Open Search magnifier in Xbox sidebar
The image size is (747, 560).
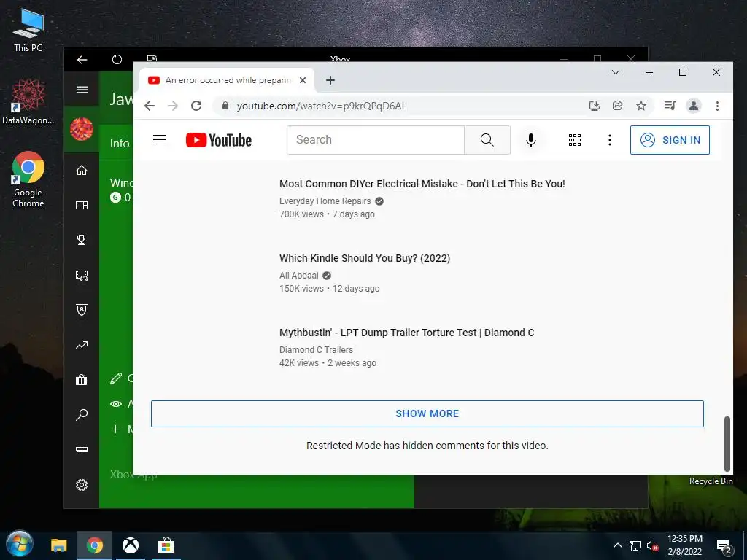pos(82,415)
